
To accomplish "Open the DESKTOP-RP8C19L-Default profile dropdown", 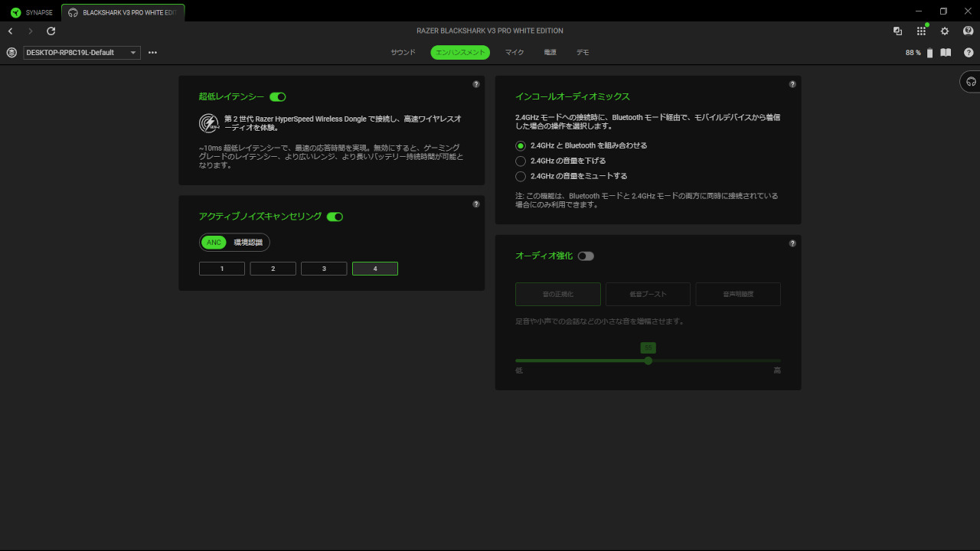I will coord(82,53).
